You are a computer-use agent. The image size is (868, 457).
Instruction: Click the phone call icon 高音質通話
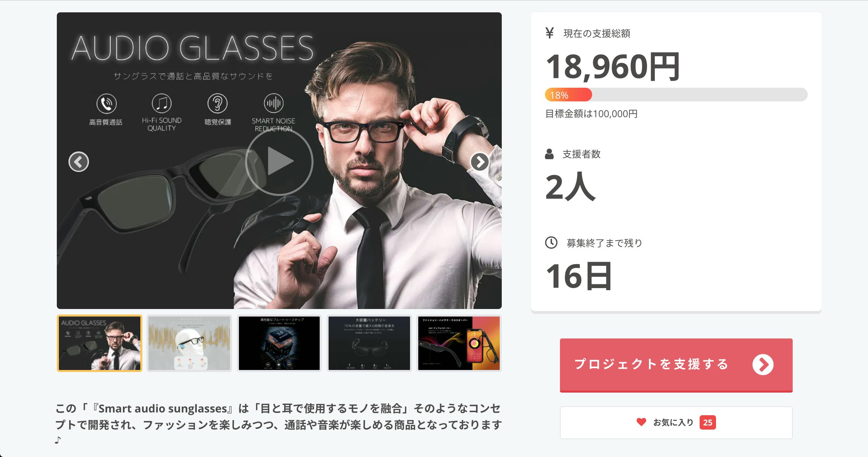point(106,103)
